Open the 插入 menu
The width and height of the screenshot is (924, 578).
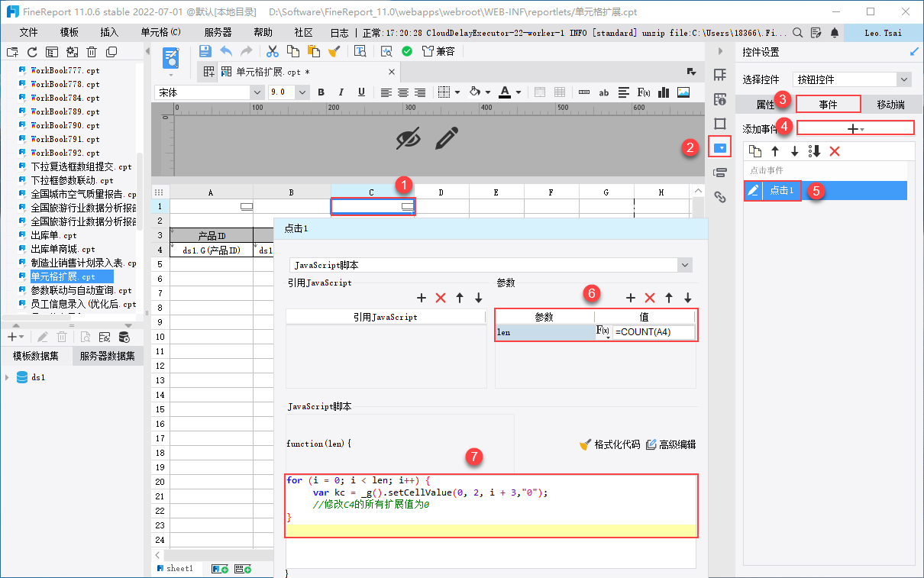pyautogui.click(x=109, y=33)
